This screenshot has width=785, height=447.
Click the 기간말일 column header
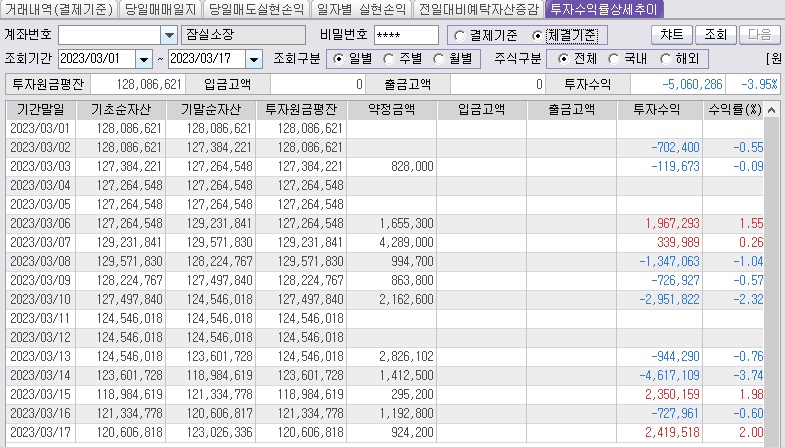click(x=41, y=110)
